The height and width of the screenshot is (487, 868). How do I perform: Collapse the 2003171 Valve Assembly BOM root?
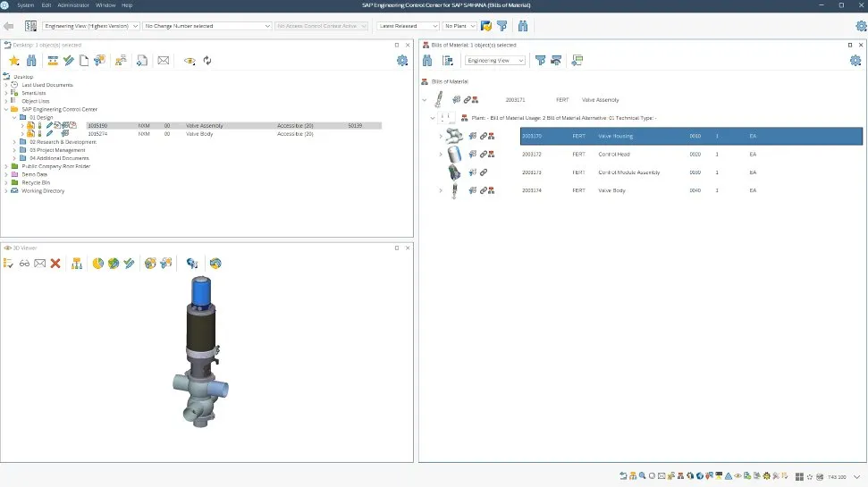(425, 100)
